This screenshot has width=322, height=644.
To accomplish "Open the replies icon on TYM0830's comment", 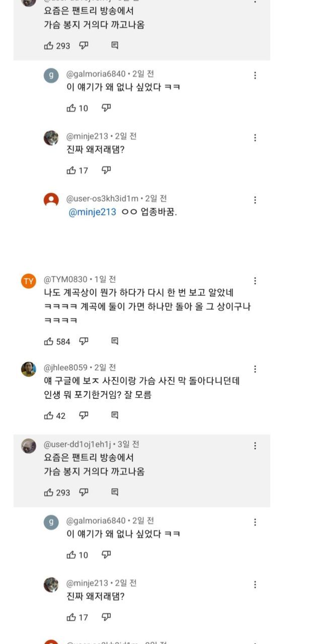I will click(115, 342).
